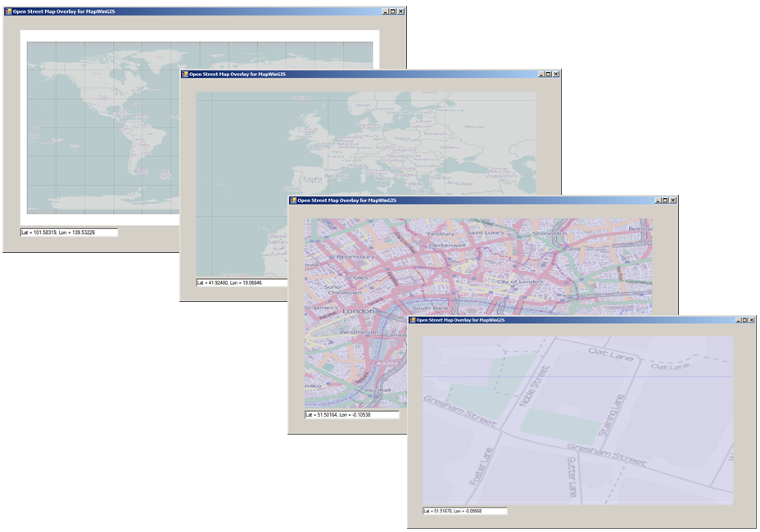Image resolution: width=760 pixels, height=532 pixels.
Task: Click title bar app icon of Europe map window
Action: [x=184, y=74]
